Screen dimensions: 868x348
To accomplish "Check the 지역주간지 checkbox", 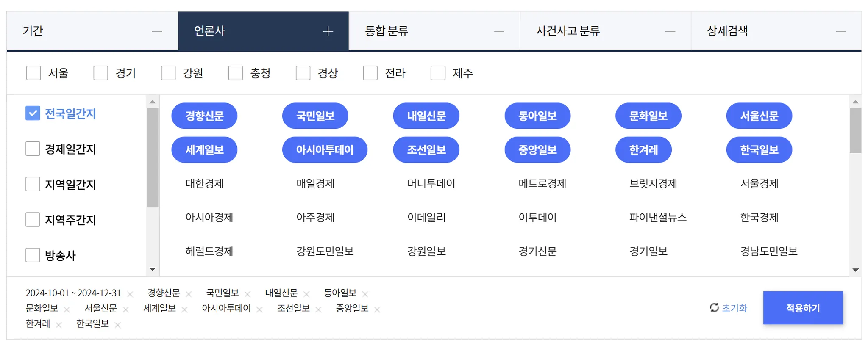I will (x=33, y=220).
